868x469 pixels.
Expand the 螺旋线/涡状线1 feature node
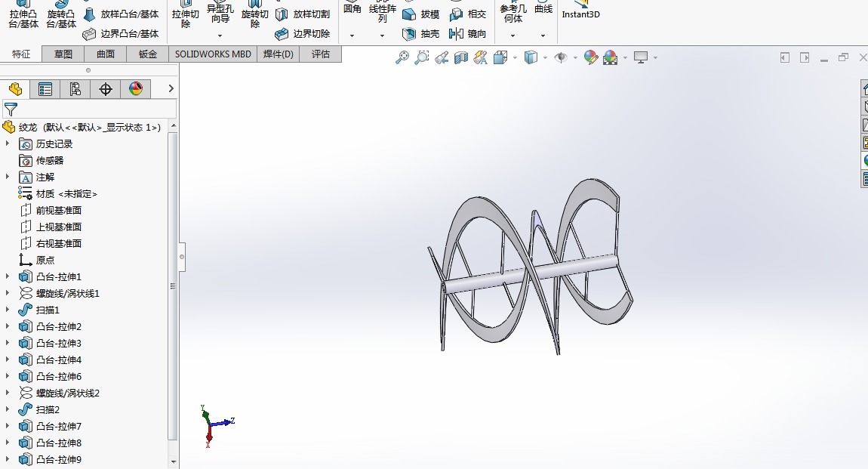(x=8, y=293)
